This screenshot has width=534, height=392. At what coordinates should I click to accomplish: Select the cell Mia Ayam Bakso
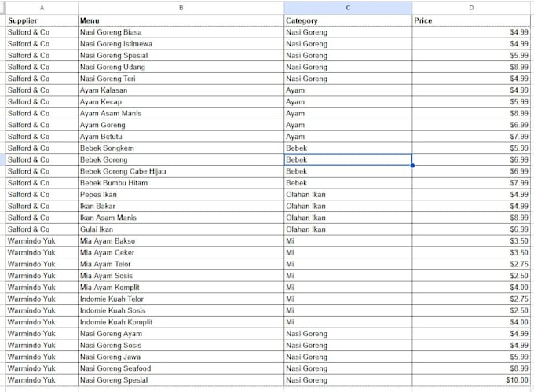click(x=181, y=241)
